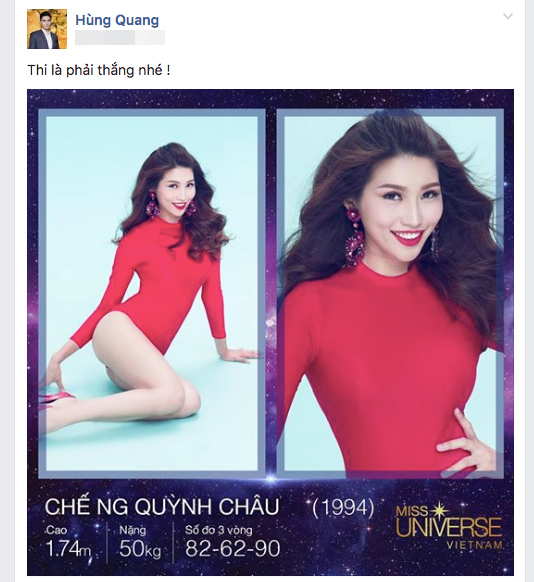Open the post options chevron dropdown
Screen dimensions: 534x582
508,16
